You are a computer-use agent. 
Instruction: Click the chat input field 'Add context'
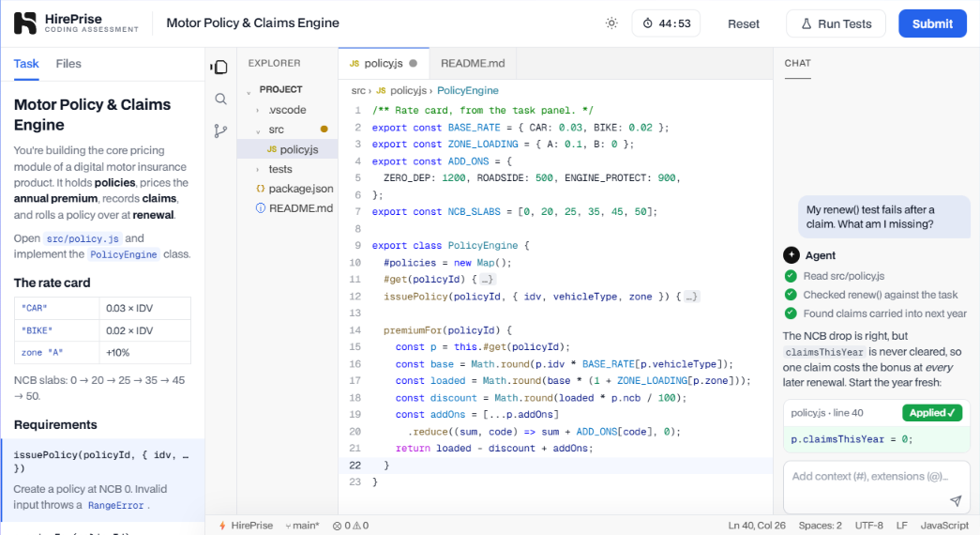coord(876,487)
